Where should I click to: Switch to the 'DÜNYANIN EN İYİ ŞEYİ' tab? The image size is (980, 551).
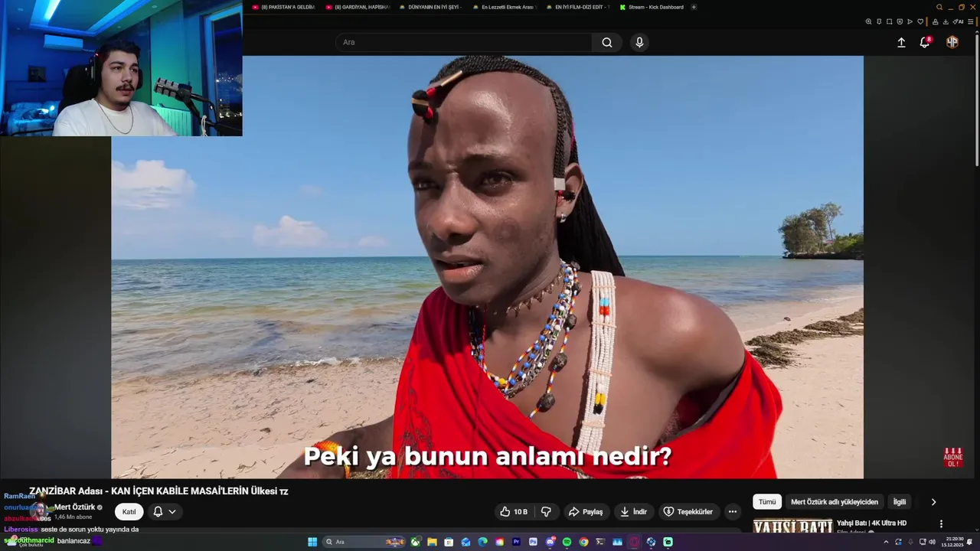(x=430, y=7)
